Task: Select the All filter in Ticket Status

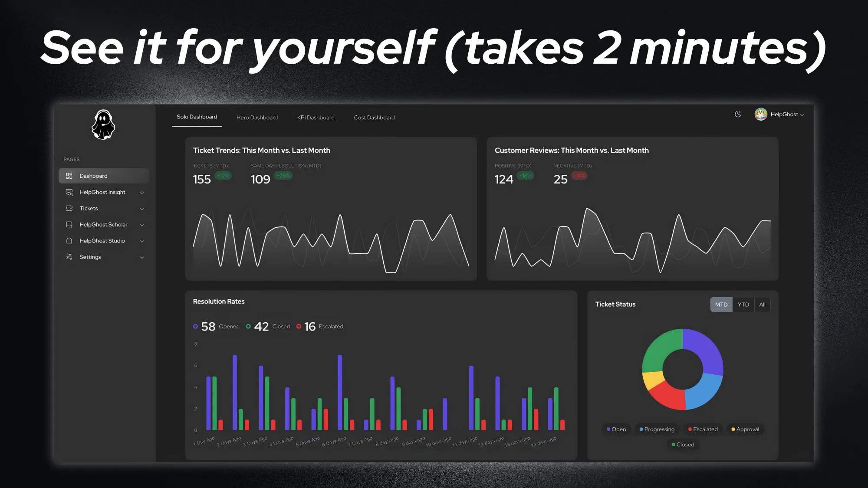Action: [763, 304]
